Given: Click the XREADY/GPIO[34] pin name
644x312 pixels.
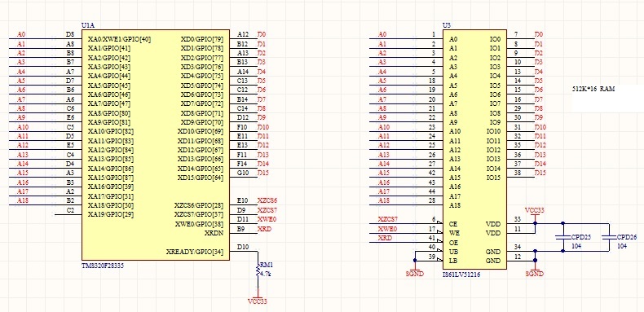Looking at the screenshot, I should (195, 252).
